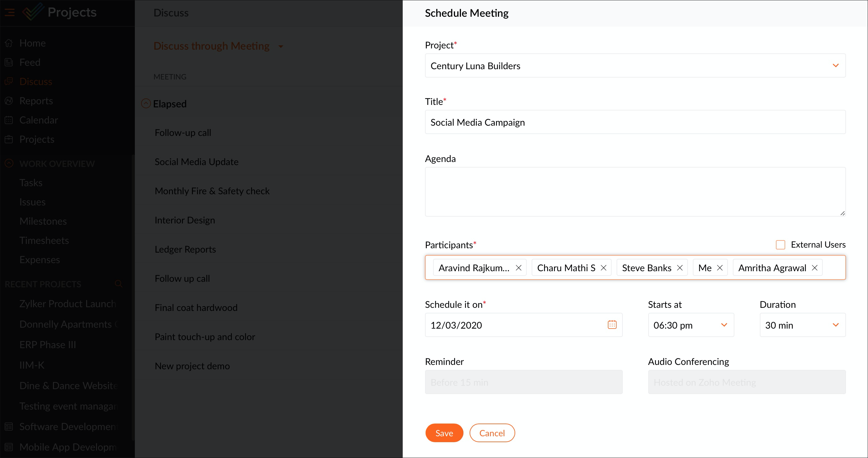Remove the Me participant chip
Screen dimensions: 868x458
coord(720,268)
